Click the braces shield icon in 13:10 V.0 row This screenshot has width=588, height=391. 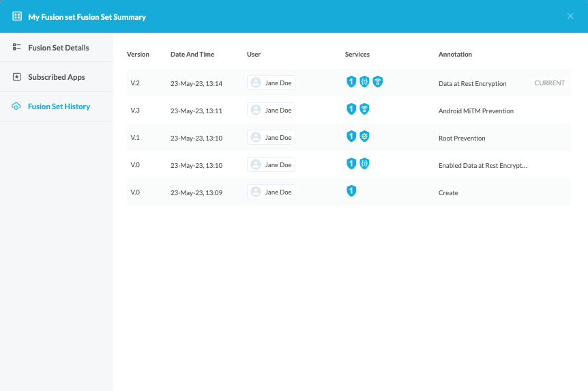(364, 164)
